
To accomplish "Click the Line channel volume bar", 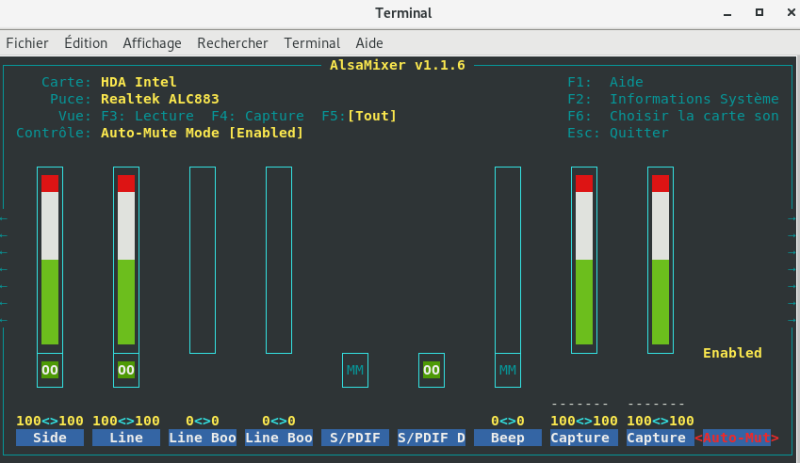I will (126, 260).
